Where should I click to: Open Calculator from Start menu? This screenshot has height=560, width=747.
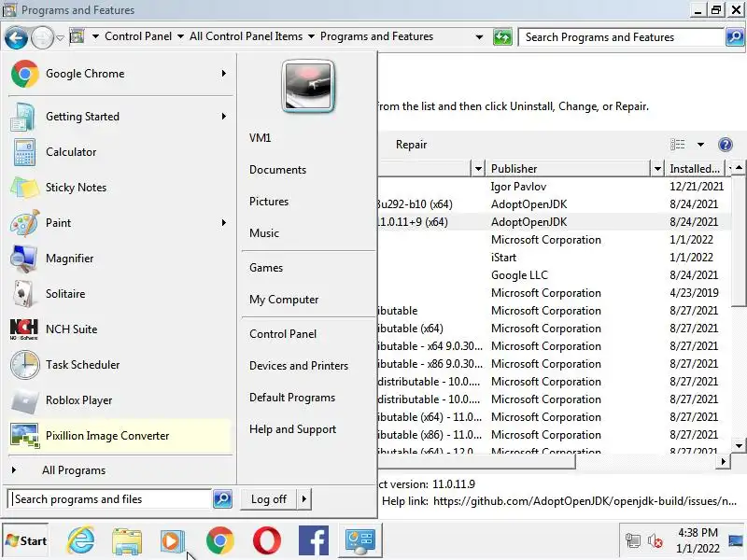coord(120,152)
